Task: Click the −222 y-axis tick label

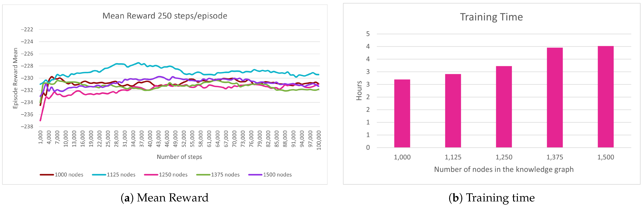Action: [27, 29]
